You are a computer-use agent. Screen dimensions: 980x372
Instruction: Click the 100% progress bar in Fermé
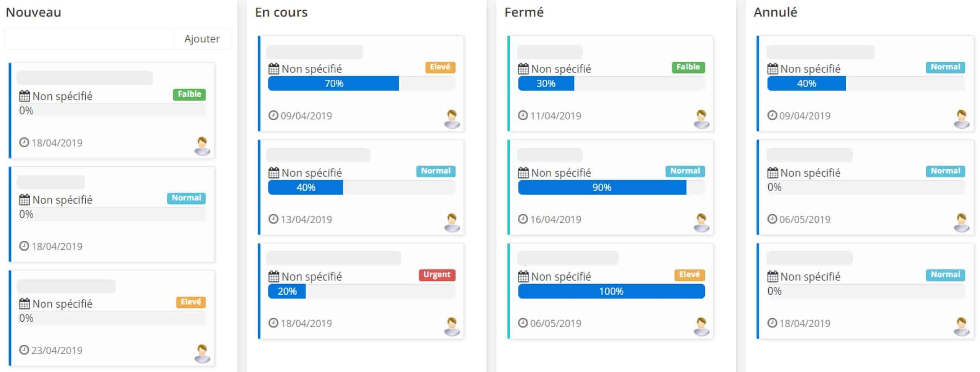coord(611,291)
